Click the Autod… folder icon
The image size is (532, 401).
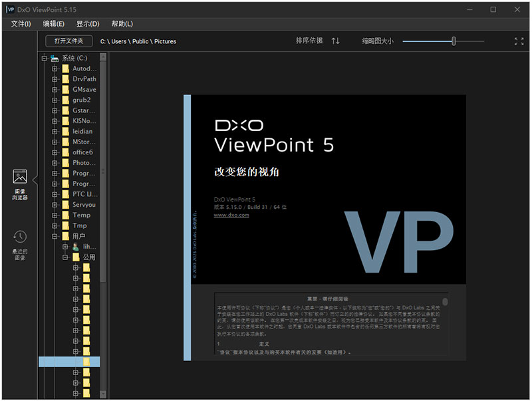click(66, 68)
